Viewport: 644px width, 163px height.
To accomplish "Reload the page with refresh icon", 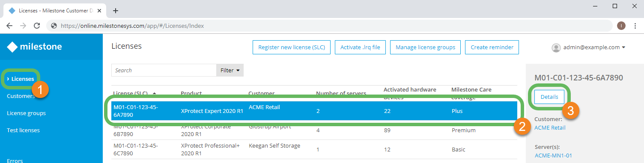I will pyautogui.click(x=37, y=26).
